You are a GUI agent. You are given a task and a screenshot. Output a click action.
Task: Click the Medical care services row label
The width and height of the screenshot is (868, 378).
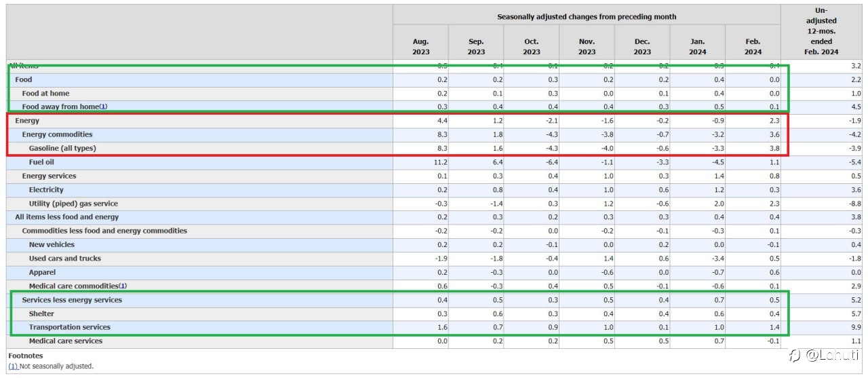coord(66,341)
